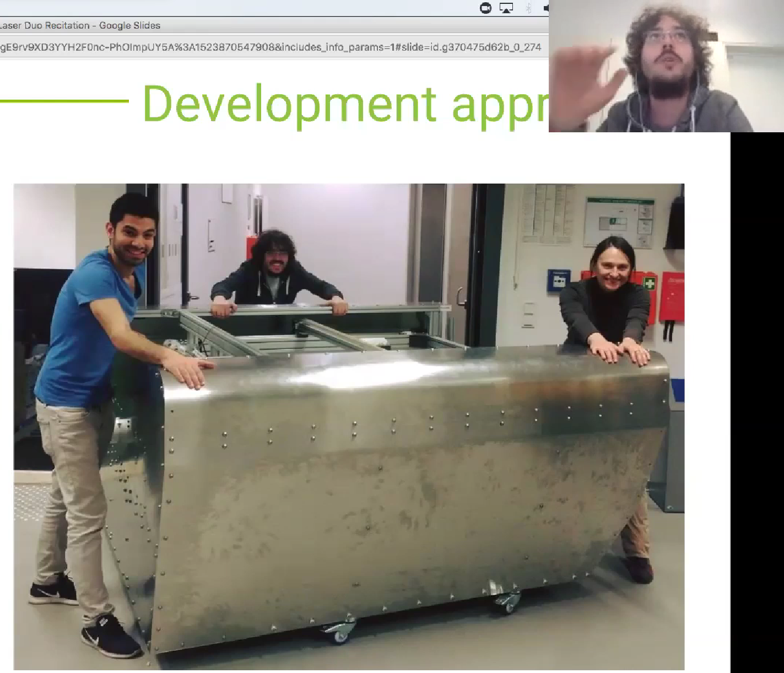
Task: Click the video camera icon in menu bar
Action: point(485,8)
